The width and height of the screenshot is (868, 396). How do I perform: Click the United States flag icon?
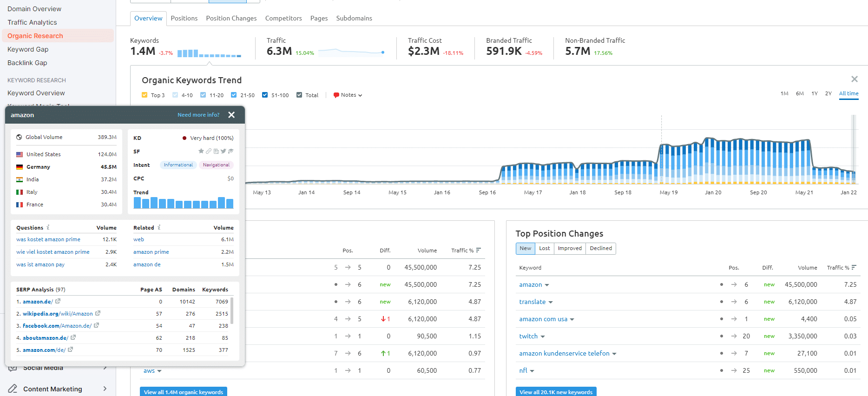tap(20, 154)
